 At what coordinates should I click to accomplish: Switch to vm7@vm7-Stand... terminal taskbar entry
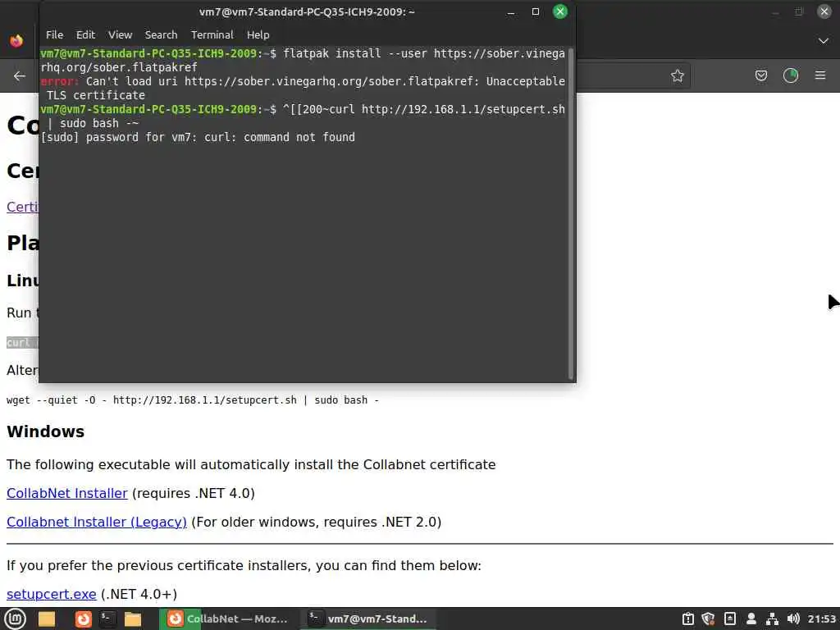(368, 619)
